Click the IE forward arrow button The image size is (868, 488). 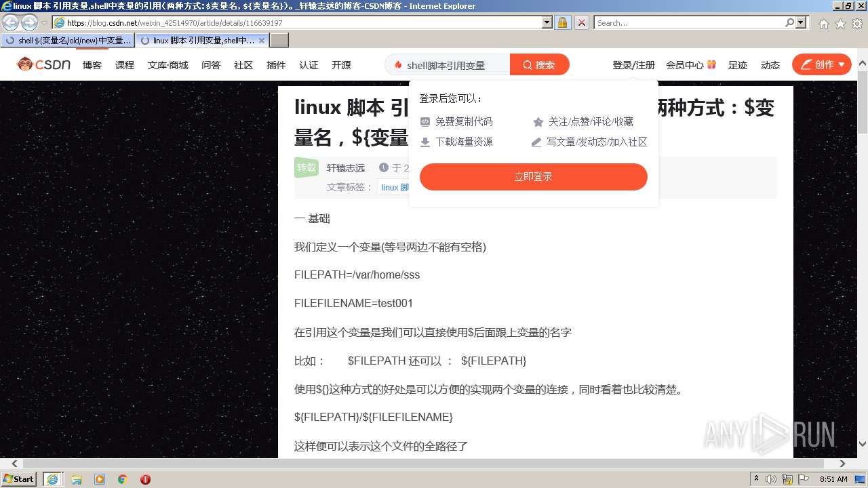point(29,22)
